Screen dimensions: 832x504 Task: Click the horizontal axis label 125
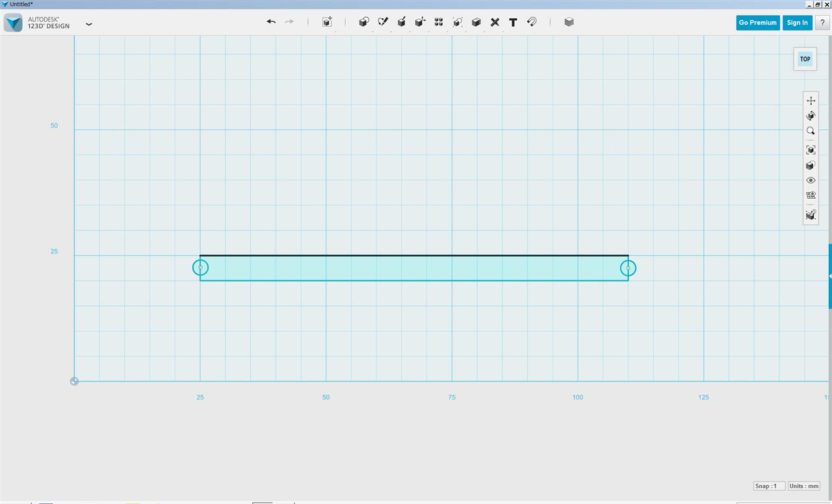click(x=703, y=397)
